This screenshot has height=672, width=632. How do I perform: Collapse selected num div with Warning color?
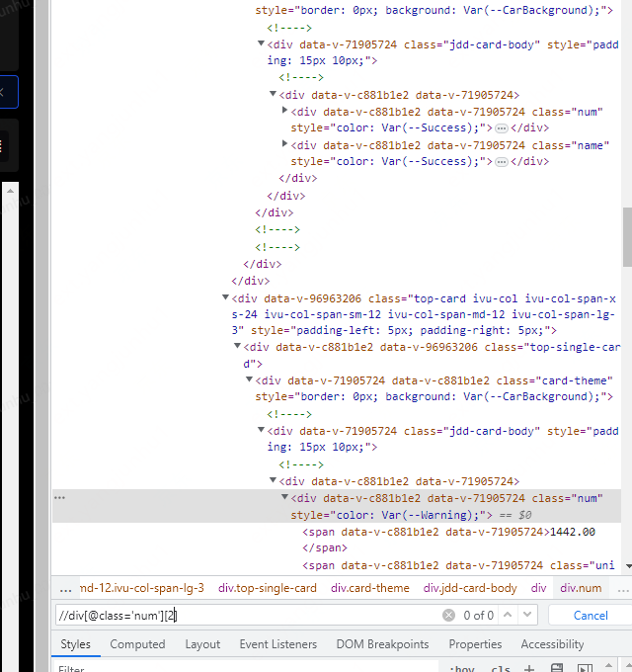(x=285, y=498)
